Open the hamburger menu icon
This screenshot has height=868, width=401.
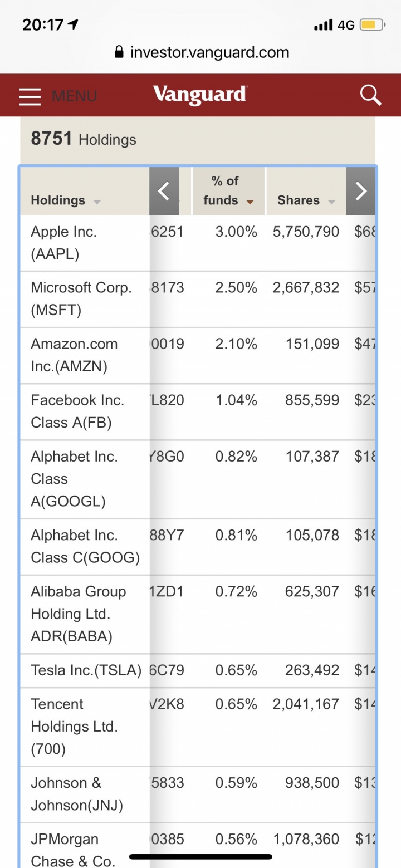pyautogui.click(x=30, y=96)
